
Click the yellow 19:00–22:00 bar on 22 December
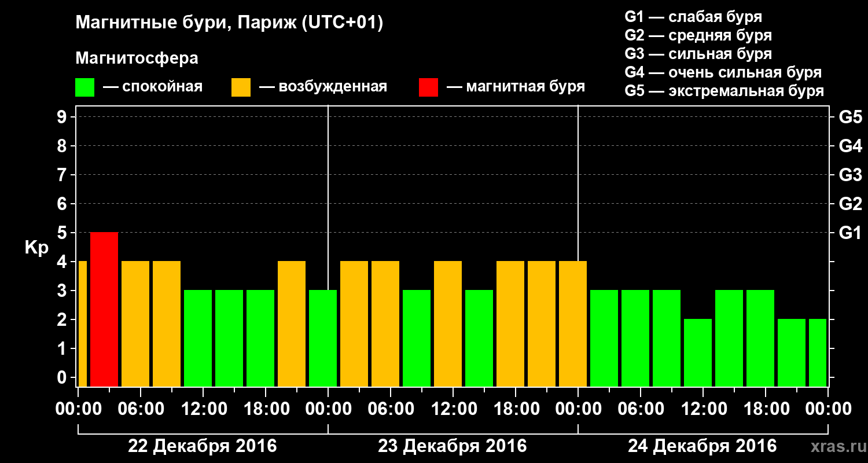292,324
